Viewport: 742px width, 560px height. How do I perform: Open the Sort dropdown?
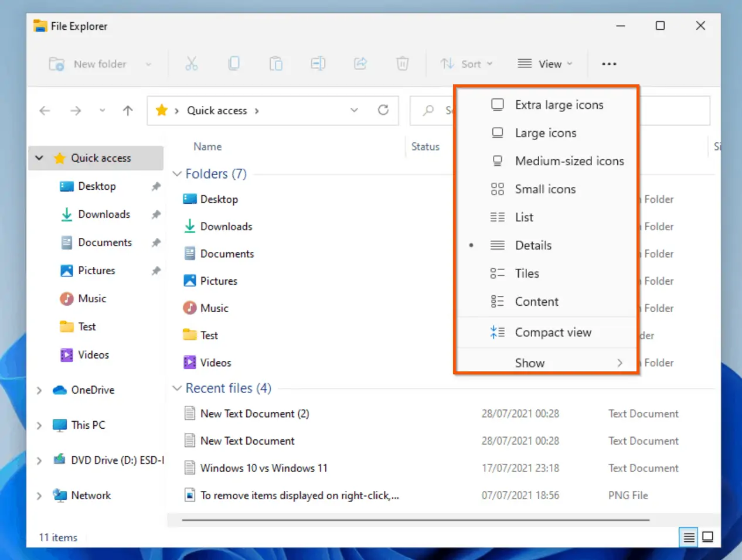(467, 64)
